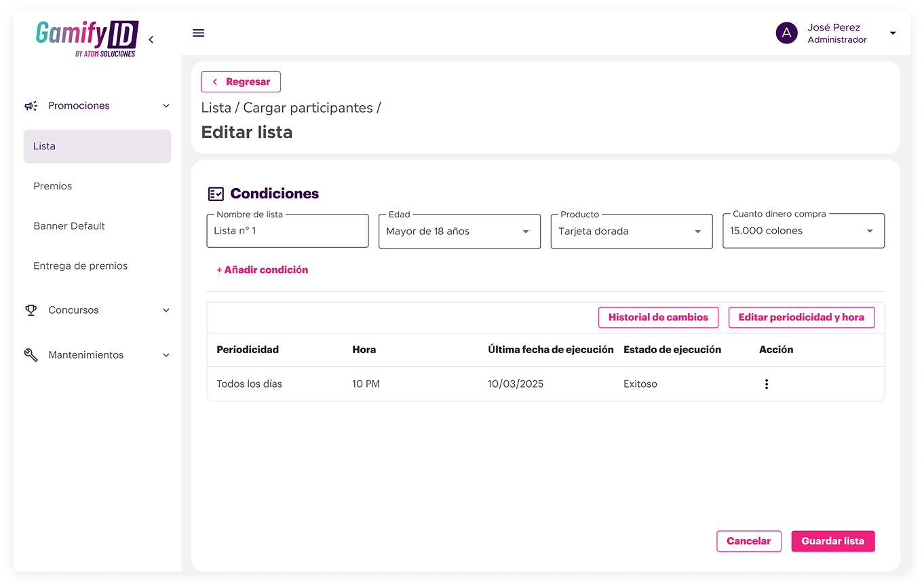Viewport: 924px width, 588px height.
Task: Click the Nombre de lista input field
Action: (x=287, y=232)
